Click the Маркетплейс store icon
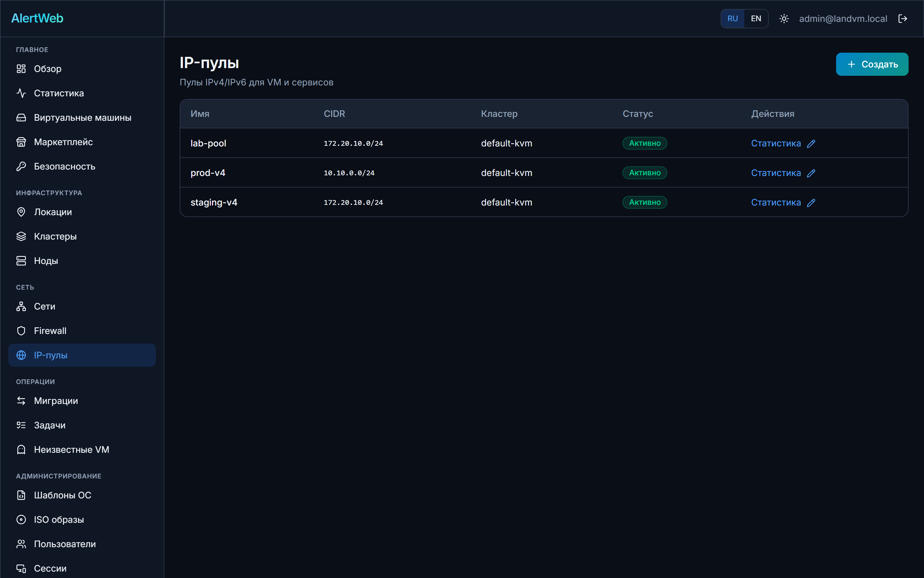Screen dimensions: 924x578 tap(21, 142)
